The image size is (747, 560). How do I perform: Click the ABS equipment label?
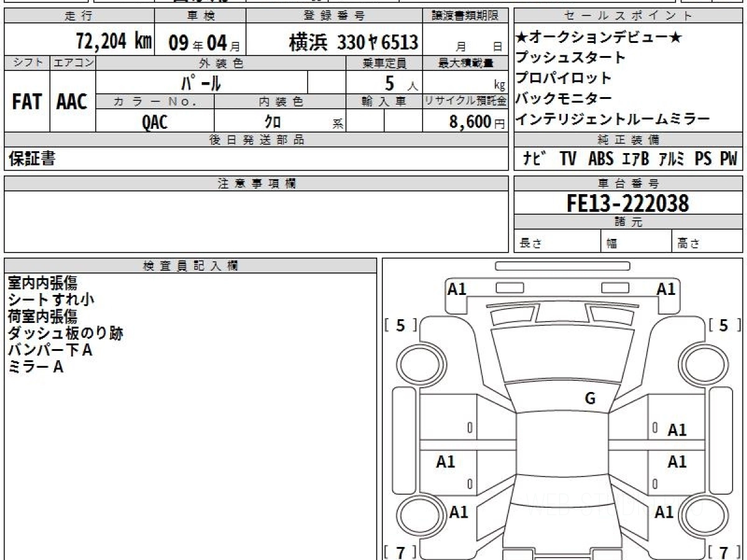pyautogui.click(x=600, y=159)
